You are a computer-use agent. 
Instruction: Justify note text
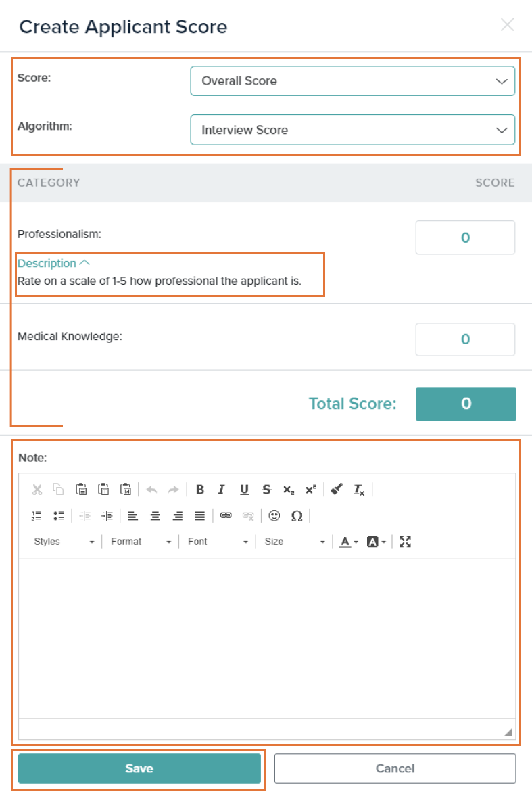[x=200, y=515]
